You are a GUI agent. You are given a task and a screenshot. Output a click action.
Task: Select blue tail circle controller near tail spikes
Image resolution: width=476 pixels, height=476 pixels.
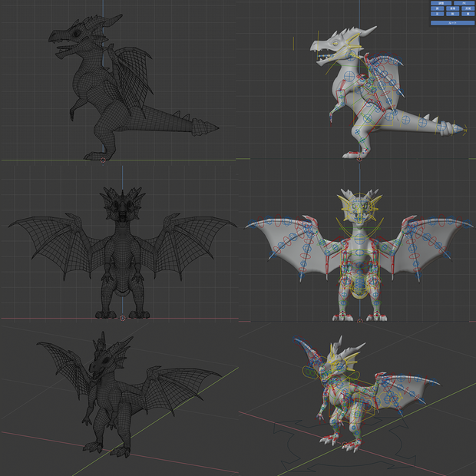[422, 123]
